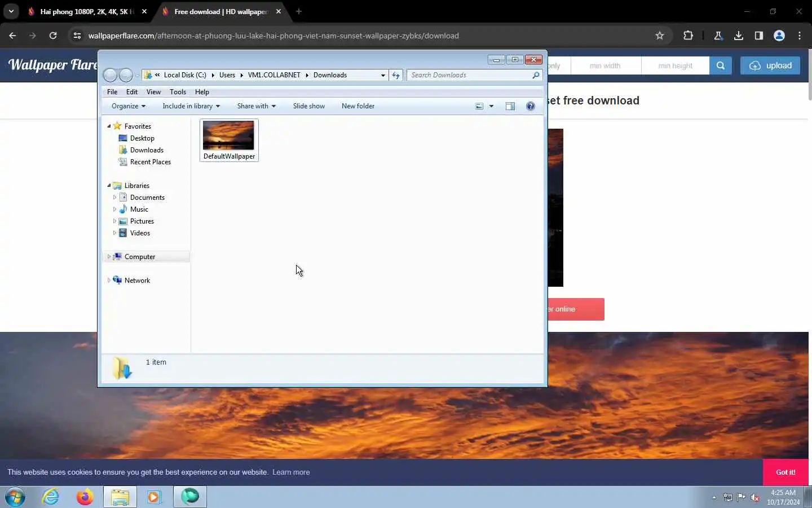Open Include in library dropdown
This screenshot has height=508, width=812.
coord(191,106)
